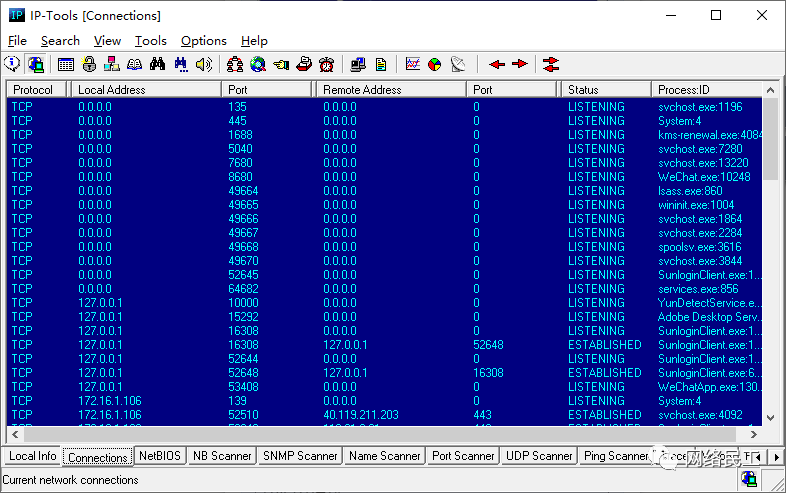786x493 pixels.
Task: Select the row with lsass.exe:860
Action: click(384, 191)
